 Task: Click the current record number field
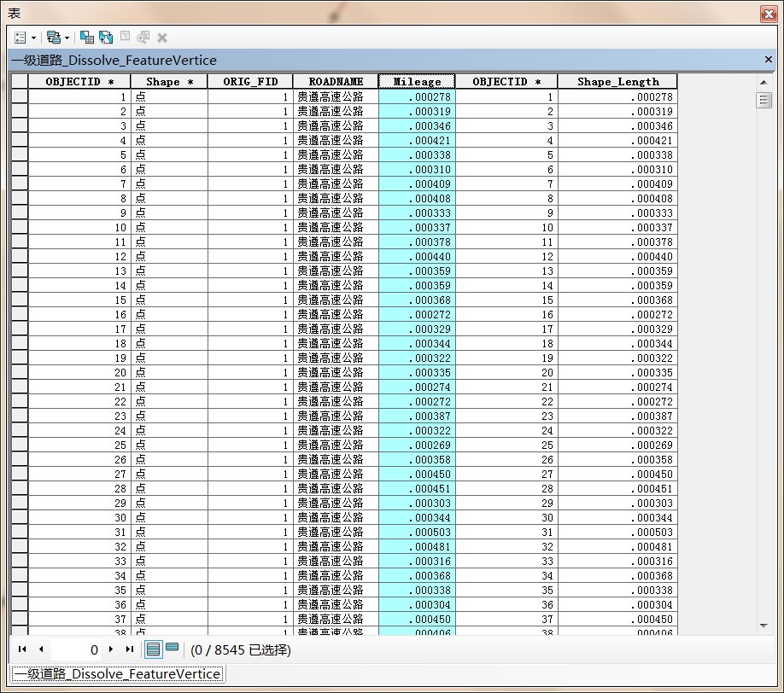coord(76,649)
